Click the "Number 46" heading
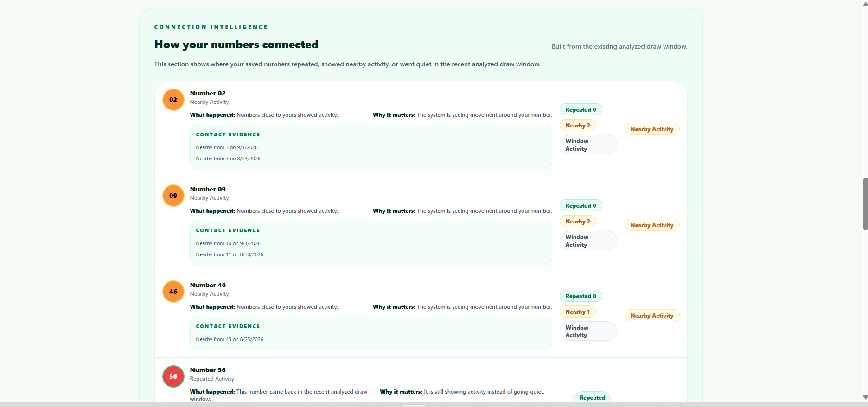This screenshot has width=868, height=407. click(x=208, y=285)
